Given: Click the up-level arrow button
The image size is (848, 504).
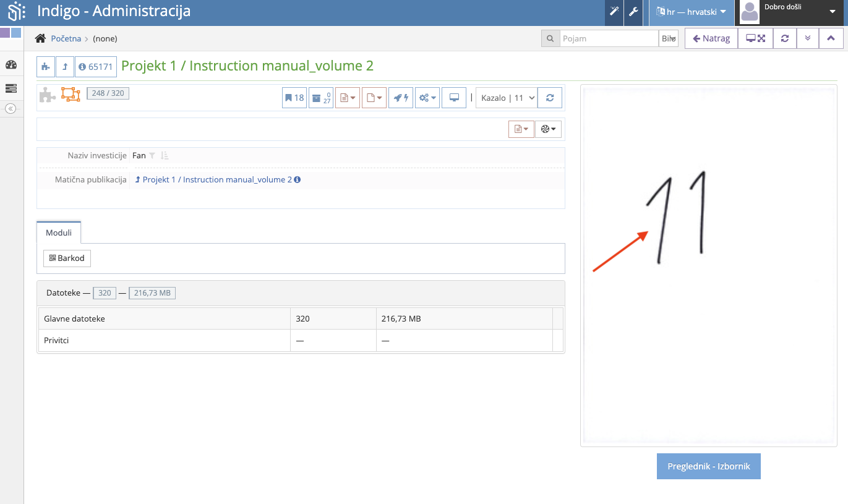Looking at the screenshot, I should [65, 67].
